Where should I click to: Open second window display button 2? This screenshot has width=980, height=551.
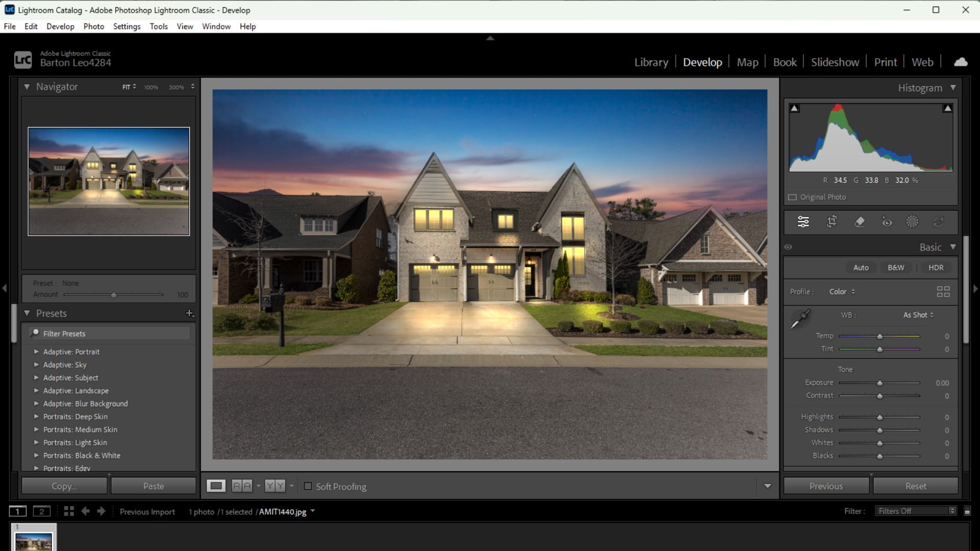pyautogui.click(x=42, y=511)
